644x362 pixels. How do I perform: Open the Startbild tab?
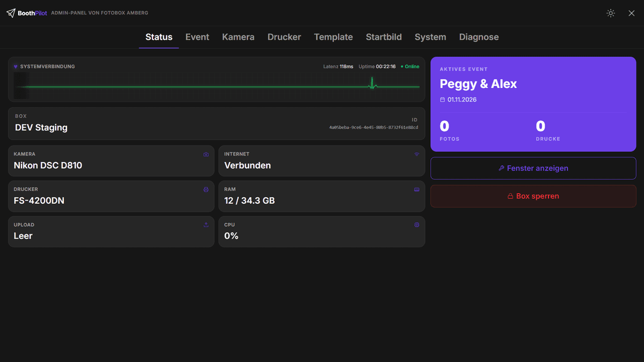[384, 37]
